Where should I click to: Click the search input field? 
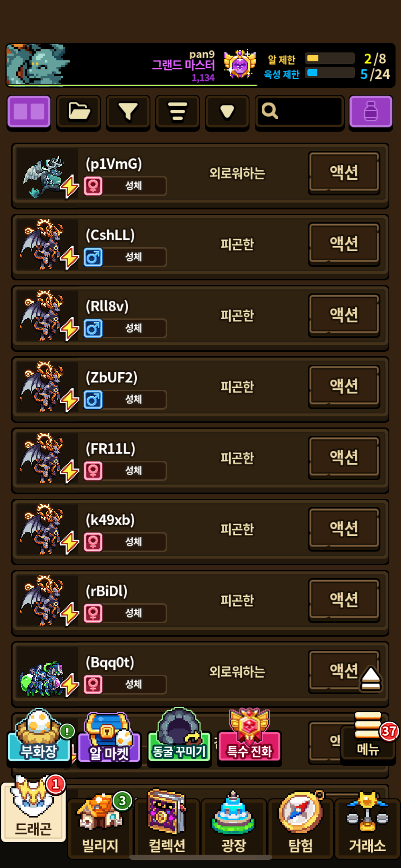[300, 112]
